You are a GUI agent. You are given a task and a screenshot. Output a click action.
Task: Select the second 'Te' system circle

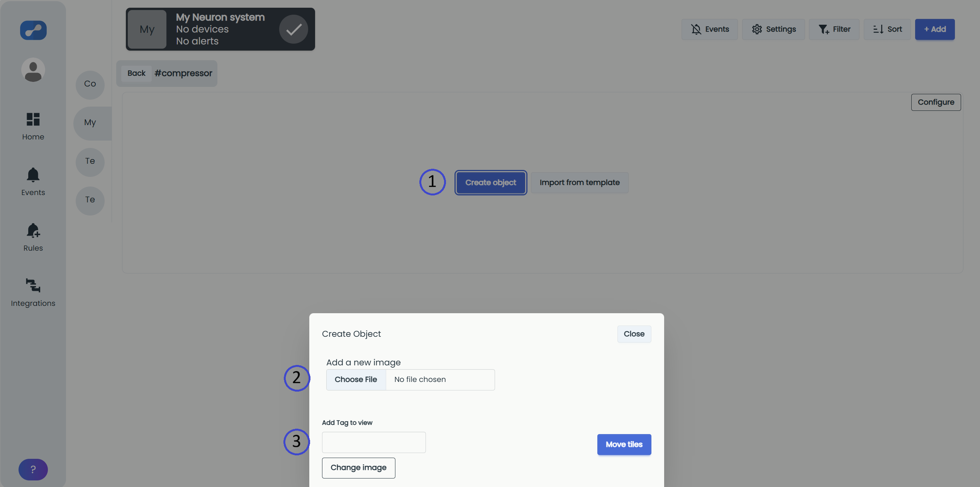pyautogui.click(x=90, y=200)
